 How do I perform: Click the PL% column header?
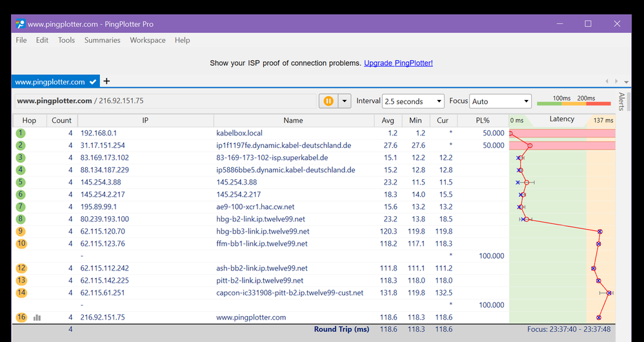482,121
